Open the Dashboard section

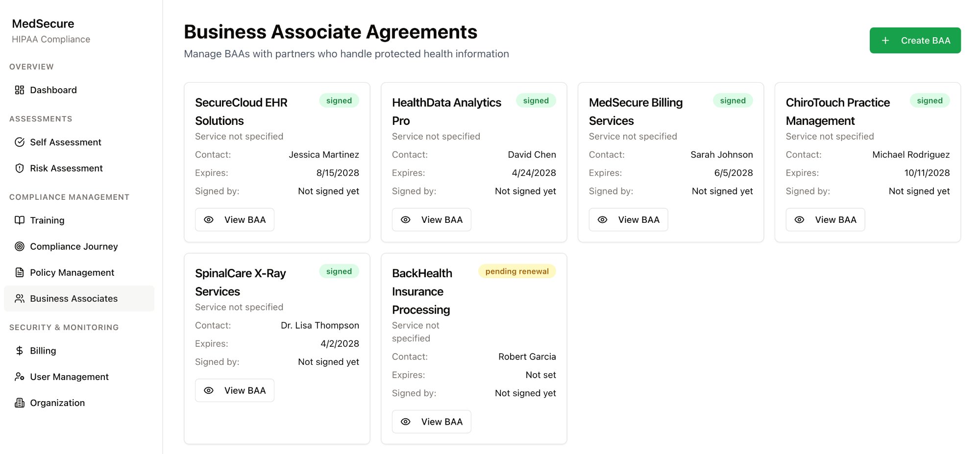(53, 90)
